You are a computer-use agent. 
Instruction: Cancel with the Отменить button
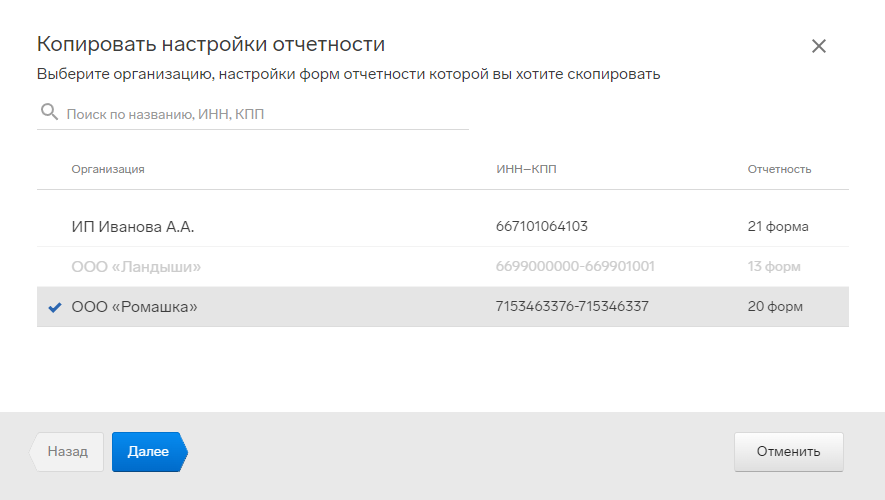tap(788, 451)
